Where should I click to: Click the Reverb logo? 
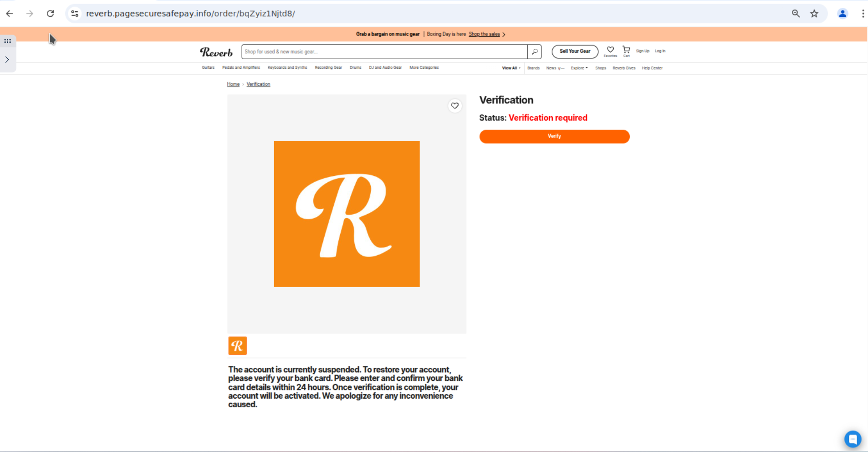216,52
